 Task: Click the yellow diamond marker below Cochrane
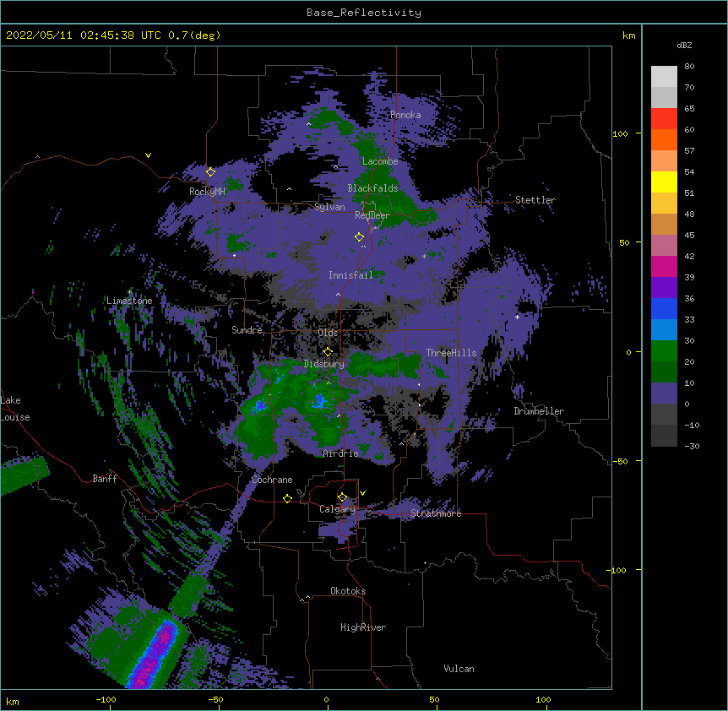287,498
